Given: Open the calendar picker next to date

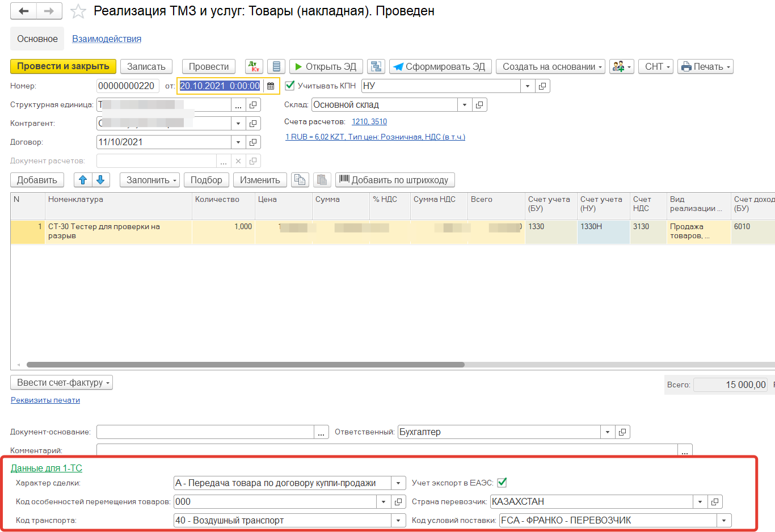Looking at the screenshot, I should (x=271, y=86).
